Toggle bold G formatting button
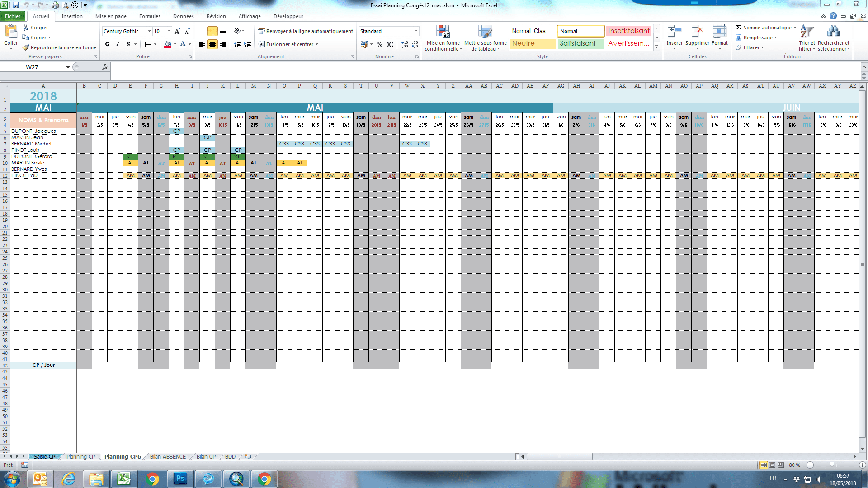 107,44
